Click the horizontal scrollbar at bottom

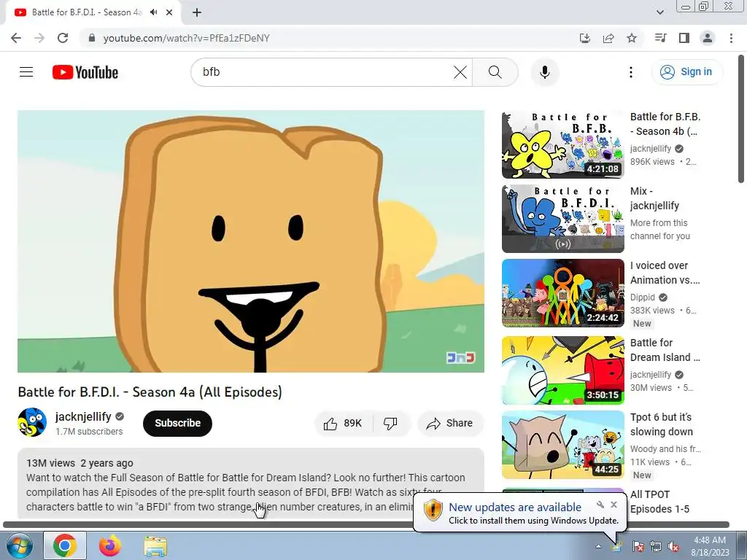[x=366, y=525]
